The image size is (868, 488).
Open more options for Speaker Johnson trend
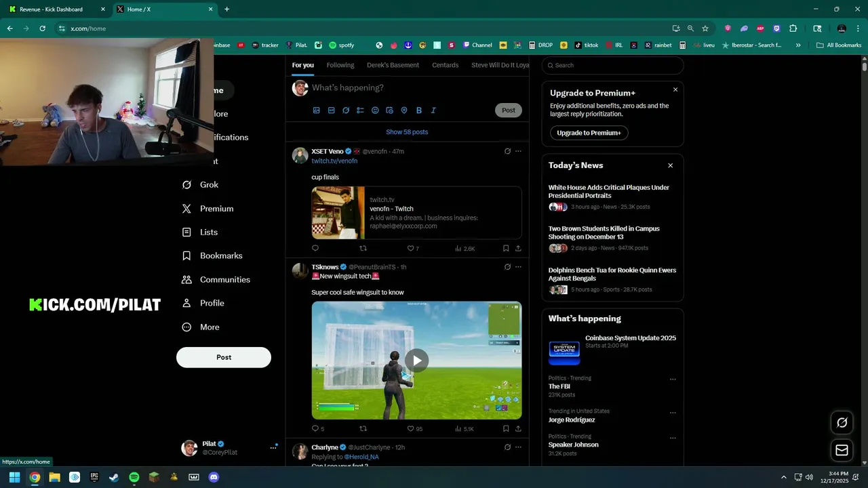[673, 438]
